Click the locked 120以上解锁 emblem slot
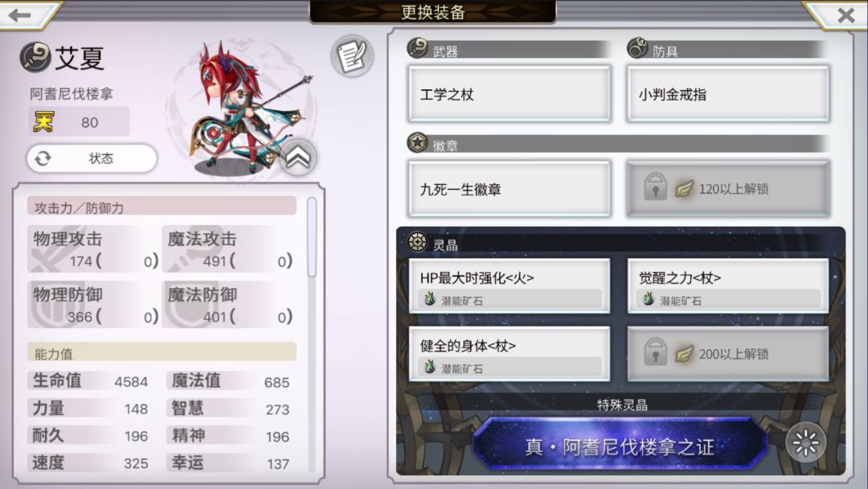Viewport: 868px width, 489px height. pyautogui.click(x=728, y=189)
